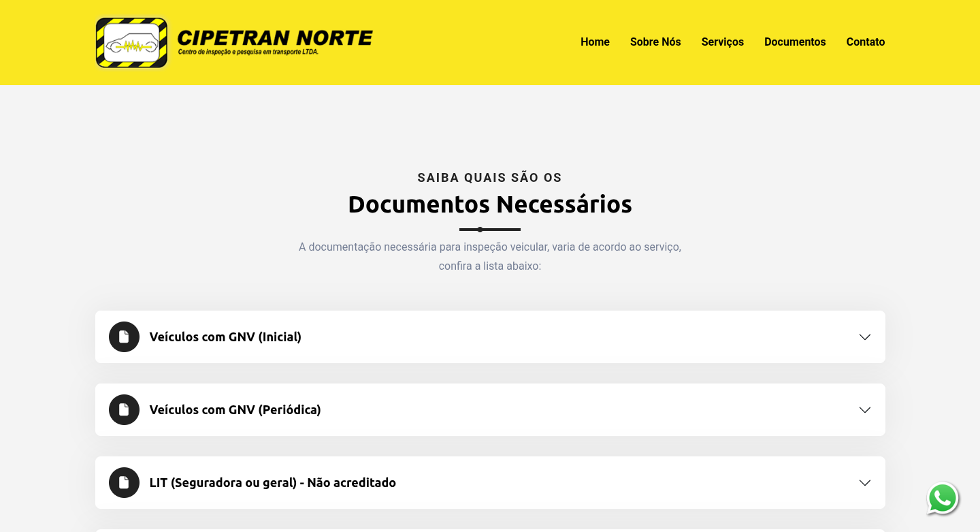Screen dimensions: 980x532
Task: Go to Home in navigation menu
Action: 595,42
